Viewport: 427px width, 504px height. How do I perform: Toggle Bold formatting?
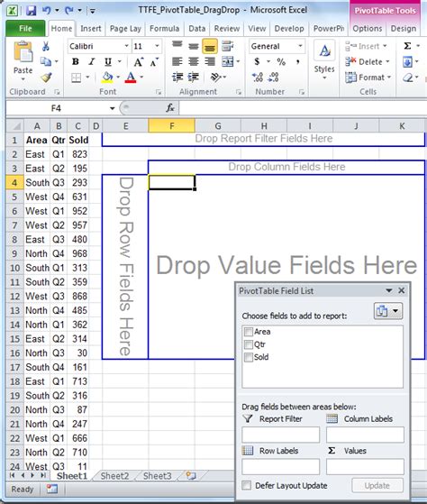click(x=76, y=61)
